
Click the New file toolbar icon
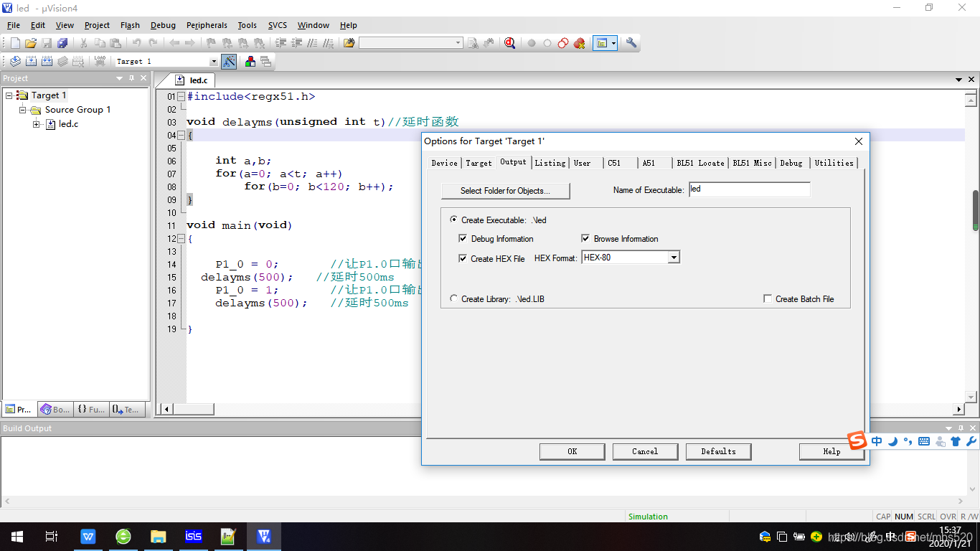pyautogui.click(x=15, y=43)
